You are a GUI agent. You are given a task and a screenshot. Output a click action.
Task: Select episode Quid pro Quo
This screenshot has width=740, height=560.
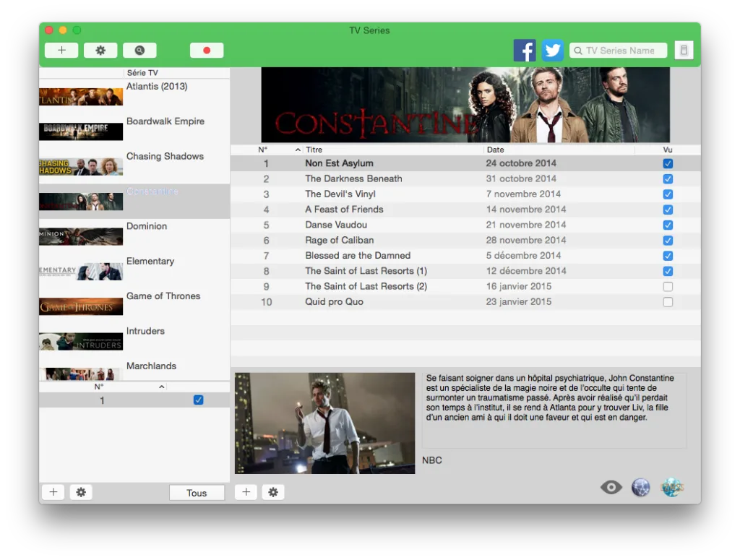pos(465,302)
